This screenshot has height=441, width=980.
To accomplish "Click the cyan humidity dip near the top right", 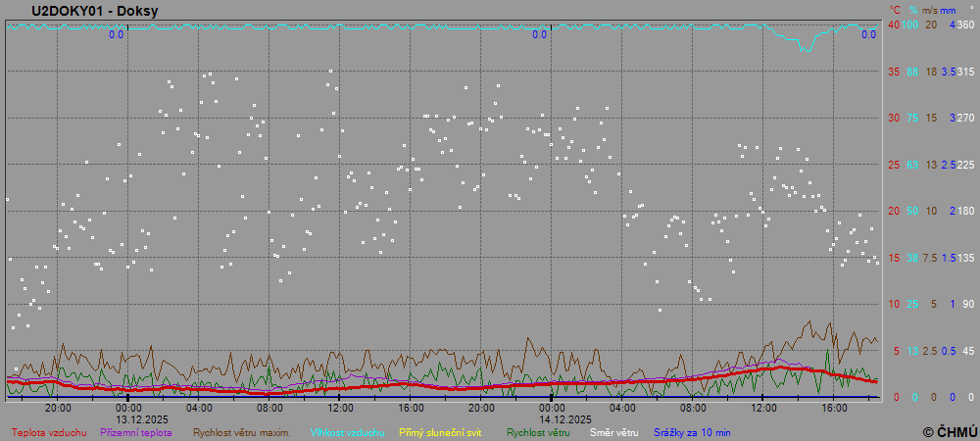I will pos(805,45).
